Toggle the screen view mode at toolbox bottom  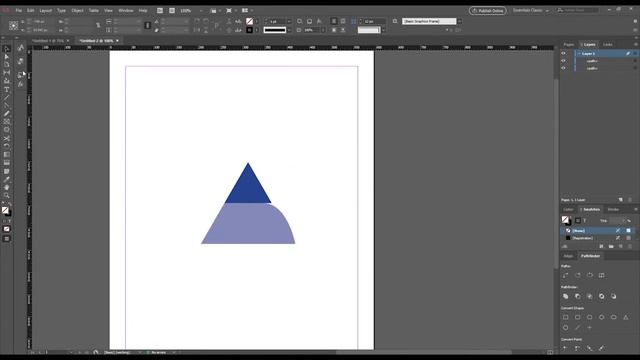coord(7,239)
